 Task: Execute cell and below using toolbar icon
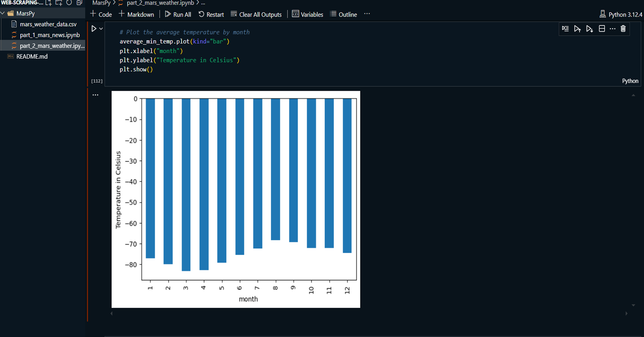point(589,29)
